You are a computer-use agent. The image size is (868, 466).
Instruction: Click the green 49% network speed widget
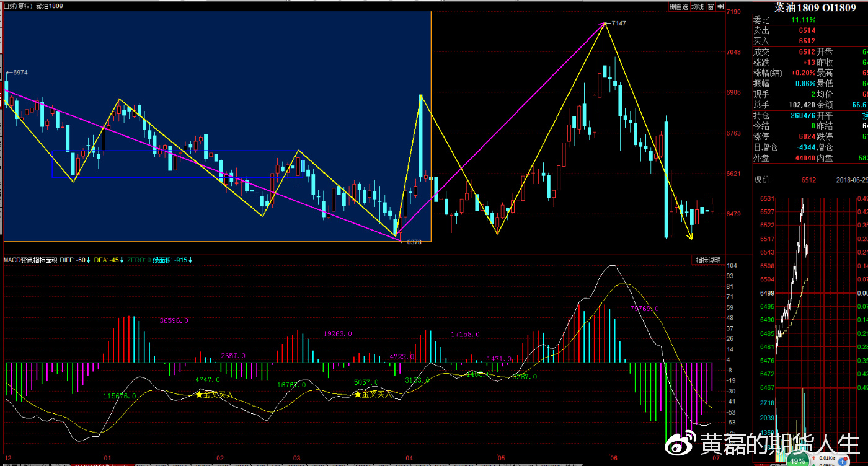(x=797, y=460)
